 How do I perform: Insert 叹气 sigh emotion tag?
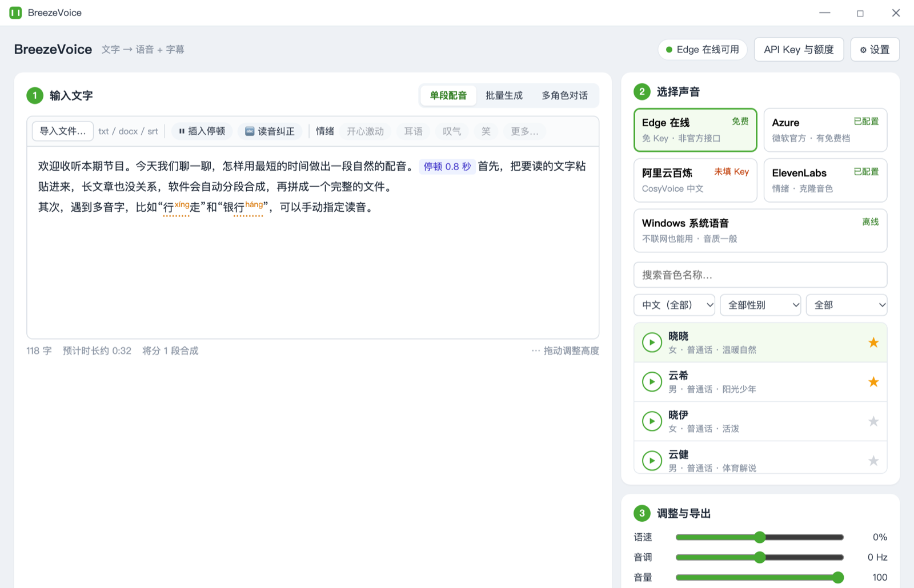[452, 131]
